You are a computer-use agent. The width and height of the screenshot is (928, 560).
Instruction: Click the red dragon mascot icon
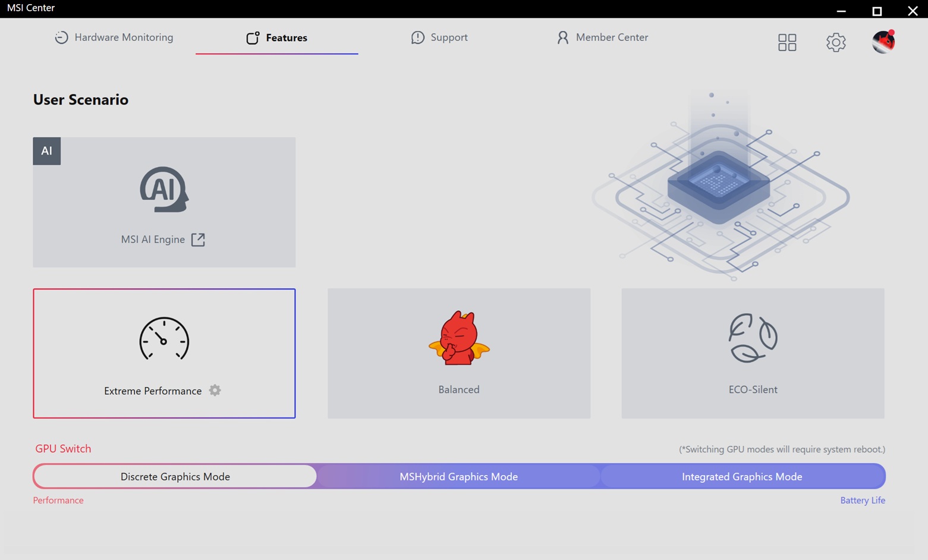[459, 338]
